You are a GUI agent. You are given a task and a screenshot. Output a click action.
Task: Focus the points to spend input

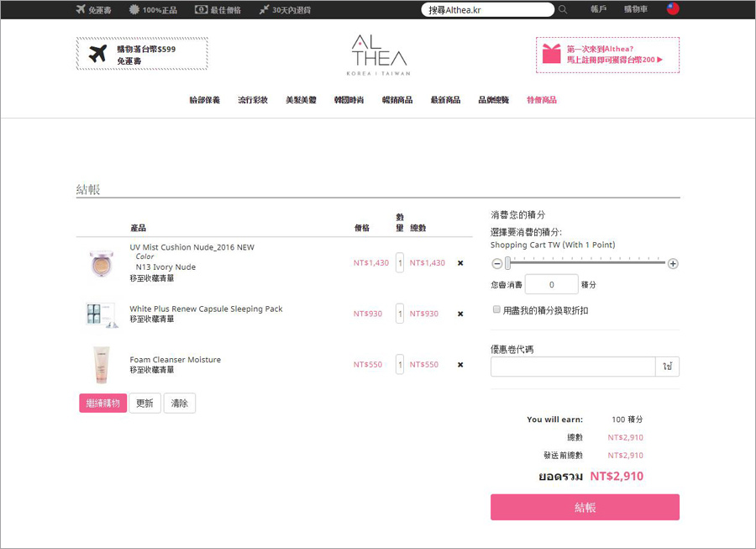click(x=551, y=285)
